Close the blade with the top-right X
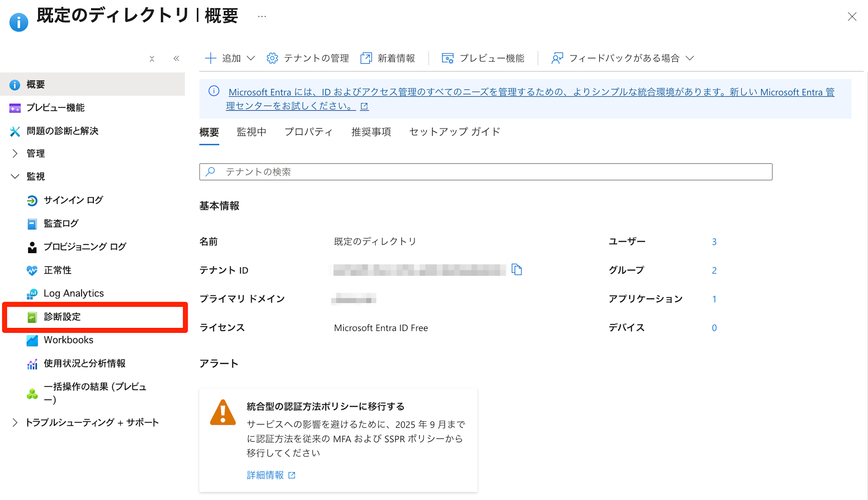The height and width of the screenshot is (500, 868). 852,17
